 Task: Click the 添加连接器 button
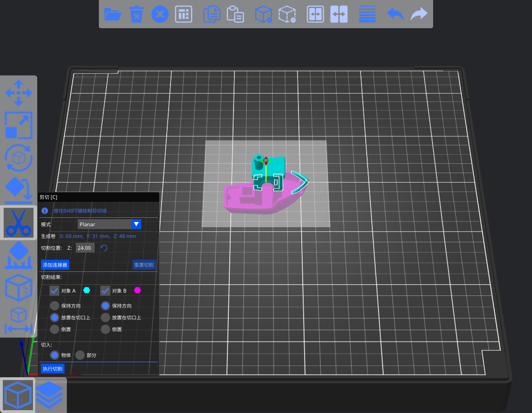[x=55, y=265]
